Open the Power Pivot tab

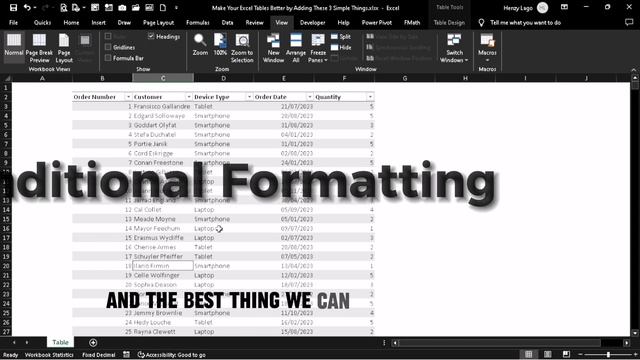(x=377, y=22)
